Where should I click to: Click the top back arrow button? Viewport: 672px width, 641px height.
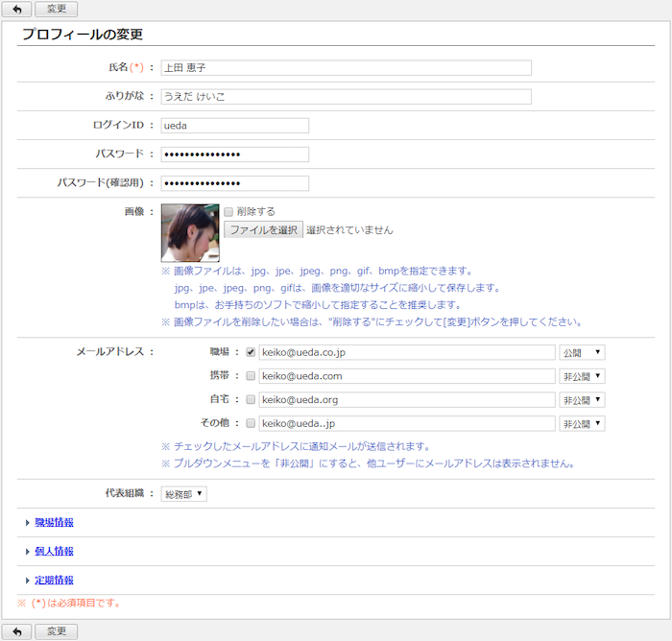pyautogui.click(x=16, y=9)
